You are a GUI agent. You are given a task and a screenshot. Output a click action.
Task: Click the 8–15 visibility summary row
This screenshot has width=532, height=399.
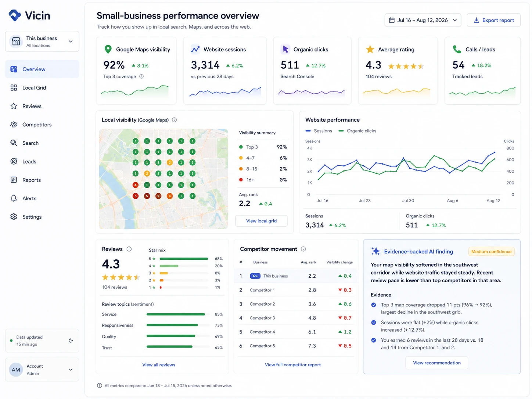pos(263,169)
